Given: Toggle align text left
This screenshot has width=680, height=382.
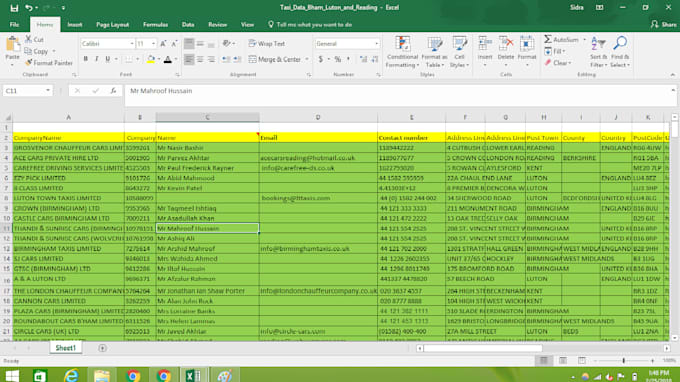Looking at the screenshot, I should point(189,59).
